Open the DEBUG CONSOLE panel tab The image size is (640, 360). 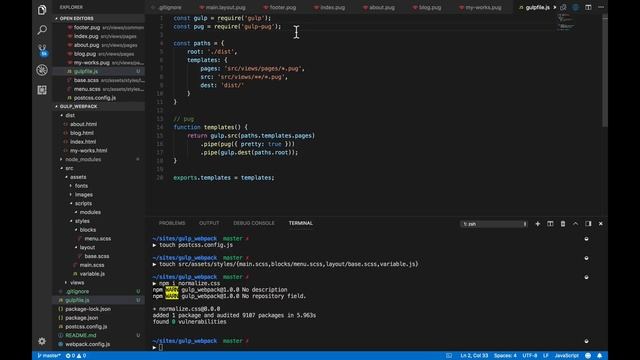click(253, 223)
